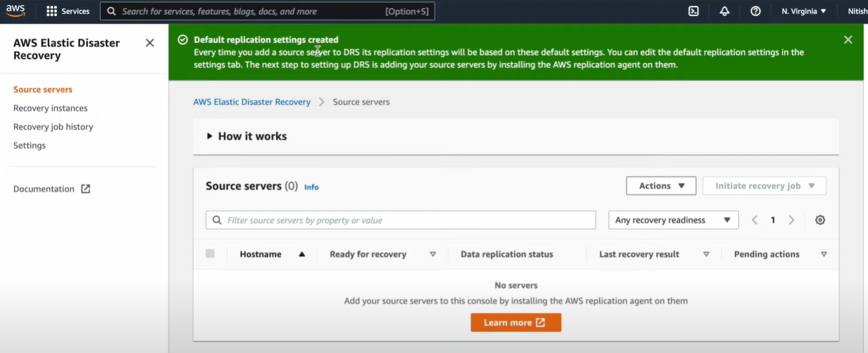Close the AWS Elastic Disaster Recovery sidebar
868x353 pixels.
pos(150,43)
